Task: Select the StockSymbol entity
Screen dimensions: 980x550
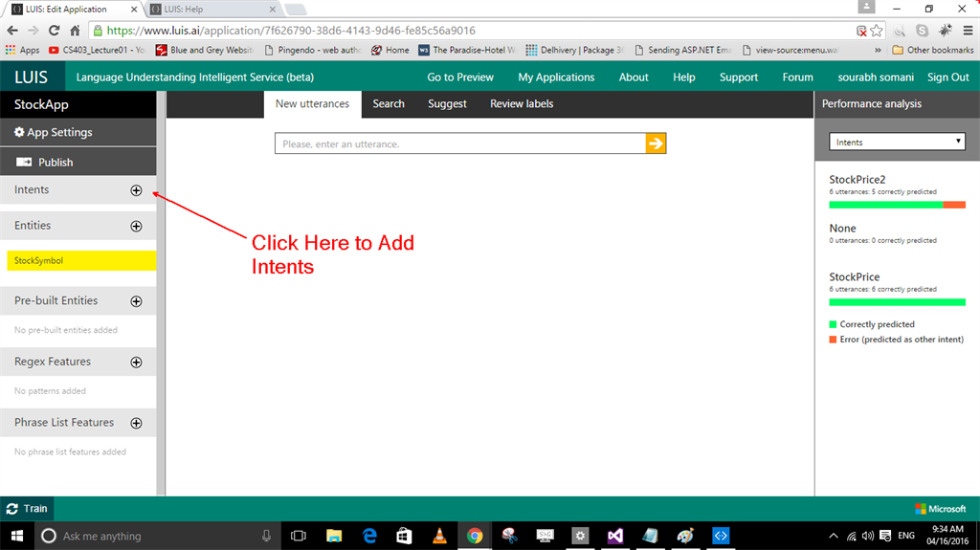Action: [x=81, y=260]
